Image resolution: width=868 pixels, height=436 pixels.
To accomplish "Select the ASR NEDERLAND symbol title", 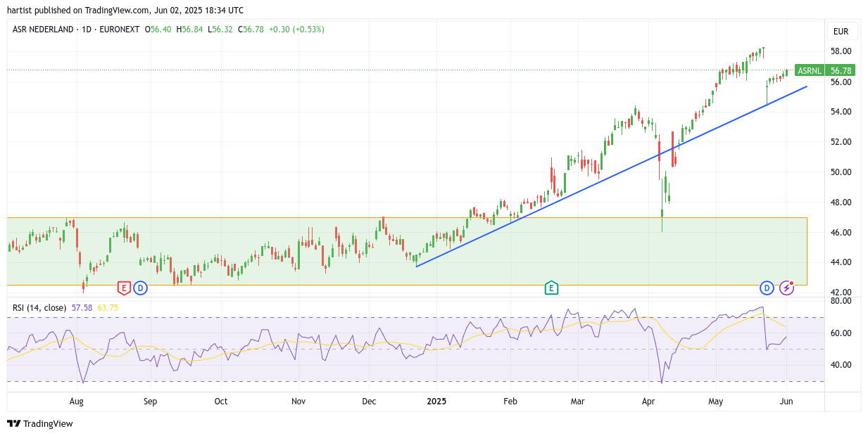I will point(44,30).
